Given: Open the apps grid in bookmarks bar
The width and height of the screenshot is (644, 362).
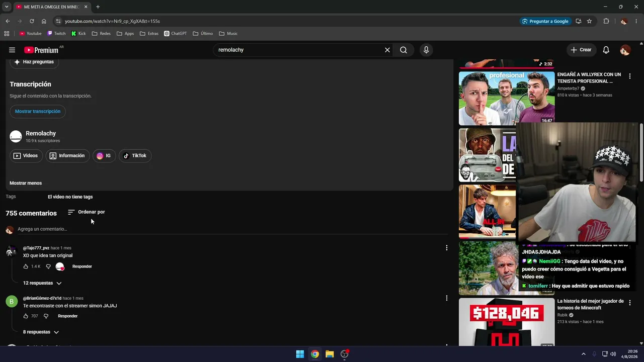Looking at the screenshot, I should coord(7,34).
